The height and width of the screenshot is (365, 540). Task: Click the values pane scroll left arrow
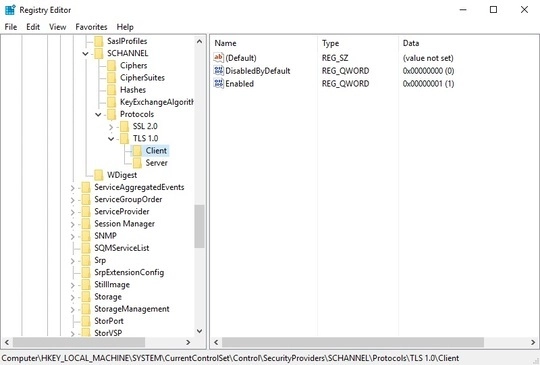[x=216, y=342]
